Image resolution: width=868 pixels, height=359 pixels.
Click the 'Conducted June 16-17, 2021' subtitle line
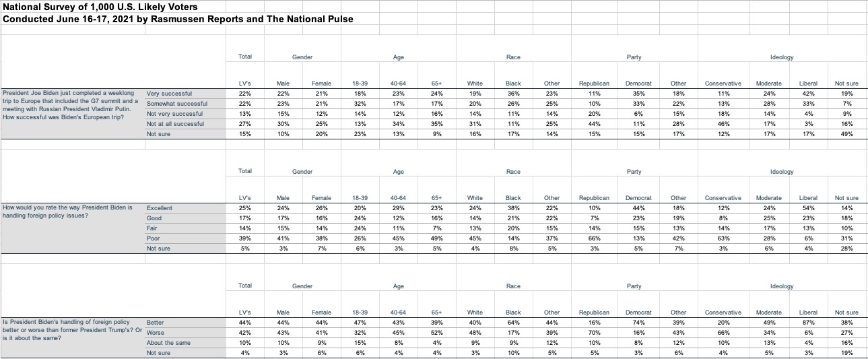coord(178,19)
